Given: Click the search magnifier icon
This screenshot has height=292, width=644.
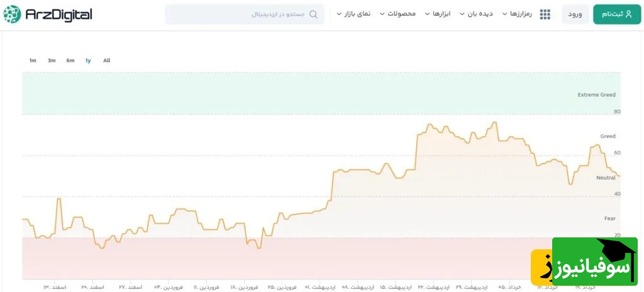Looking at the screenshot, I should pos(313,14).
